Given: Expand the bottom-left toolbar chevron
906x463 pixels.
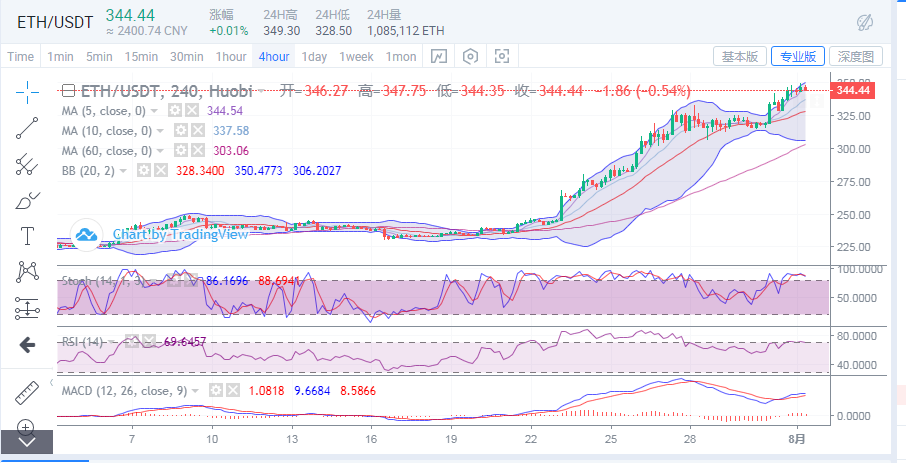Looking at the screenshot, I should pos(27,441).
